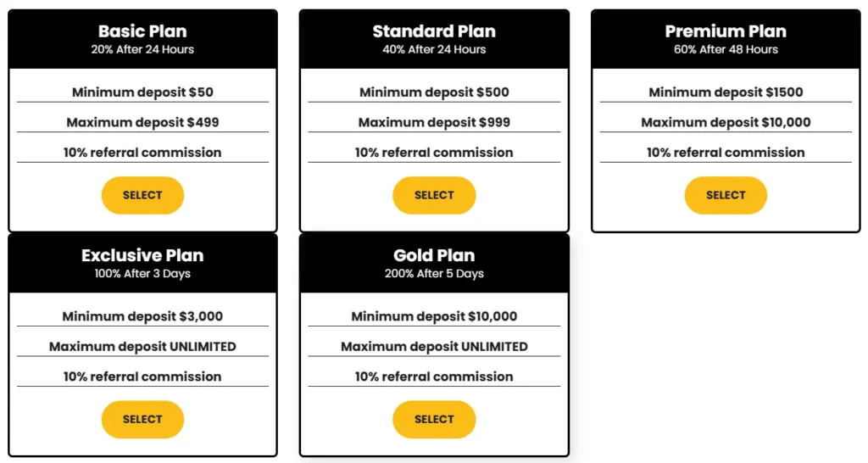Click "Minimum deposit $500" line
This screenshot has width=868, height=463.
pyautogui.click(x=434, y=92)
